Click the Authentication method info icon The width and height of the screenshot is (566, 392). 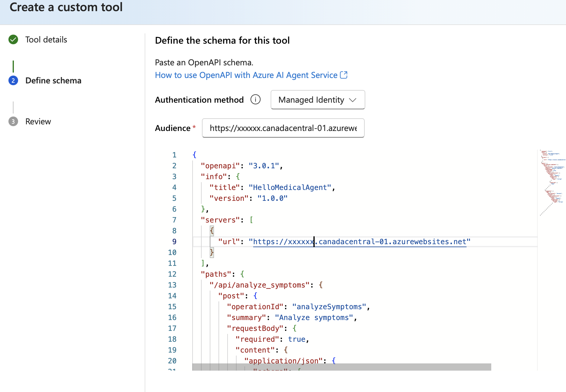point(256,99)
